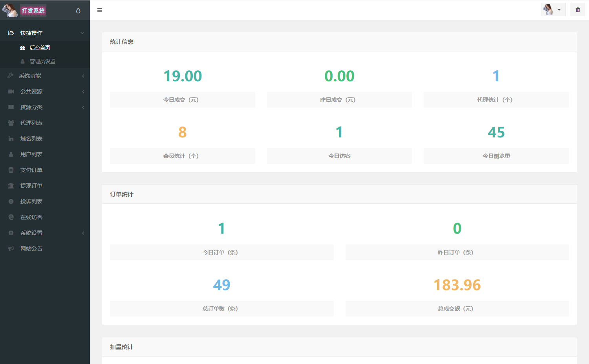Open 用户列表 in sidebar
The width and height of the screenshot is (589, 364).
[31, 154]
